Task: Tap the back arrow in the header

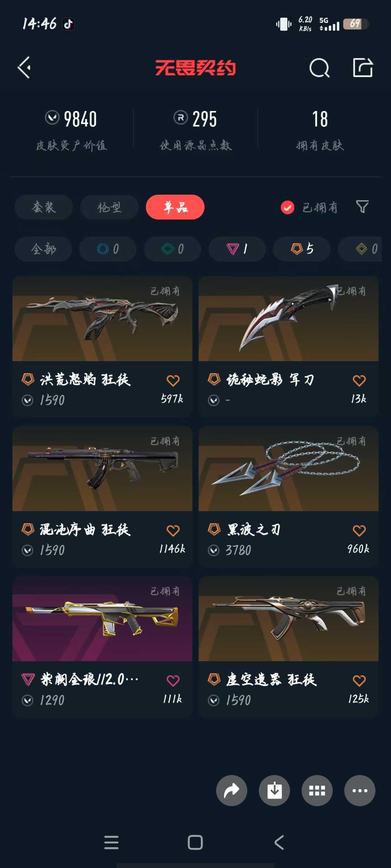Action: pyautogui.click(x=24, y=68)
